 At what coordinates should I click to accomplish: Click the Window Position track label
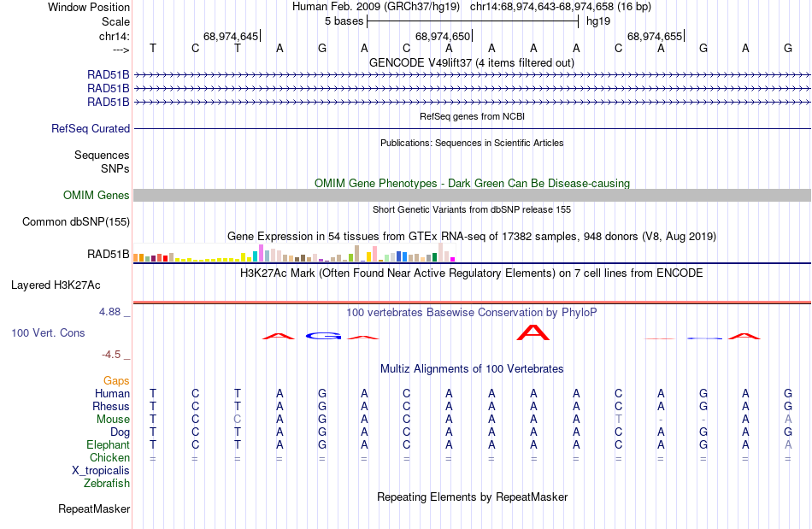(89, 7)
